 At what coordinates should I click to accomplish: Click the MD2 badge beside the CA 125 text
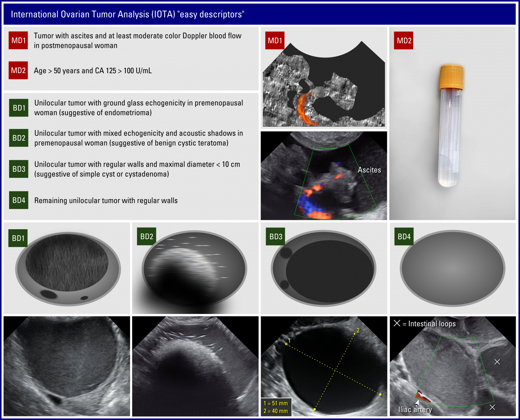(18, 70)
